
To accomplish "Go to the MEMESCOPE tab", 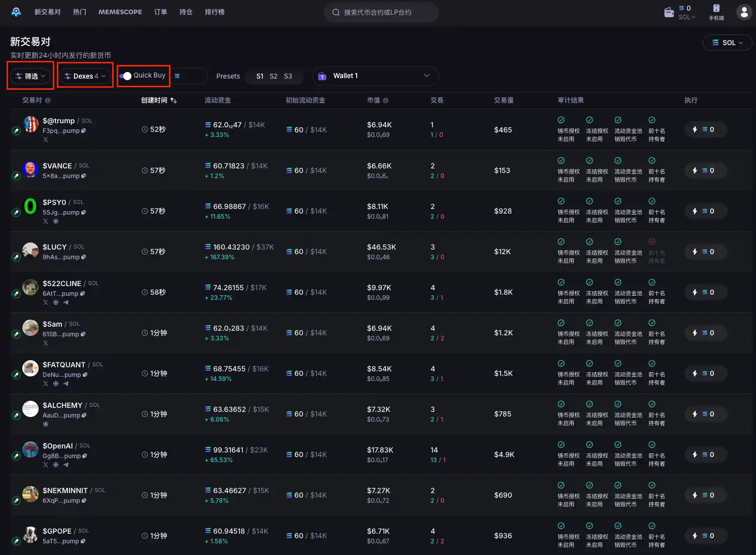I will click(x=120, y=12).
